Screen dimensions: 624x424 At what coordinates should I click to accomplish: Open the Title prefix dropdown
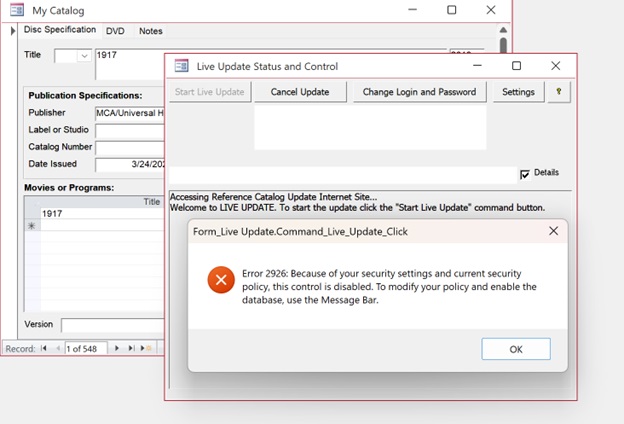[x=83, y=56]
